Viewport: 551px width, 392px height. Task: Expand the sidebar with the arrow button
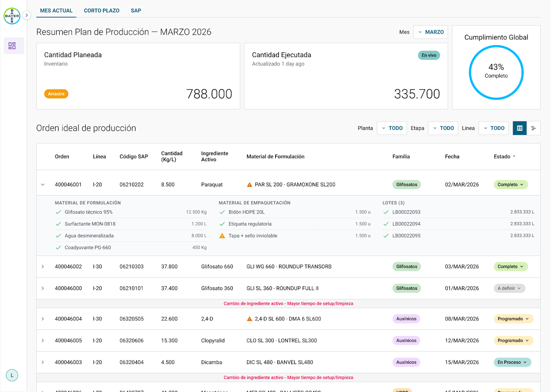26,15
